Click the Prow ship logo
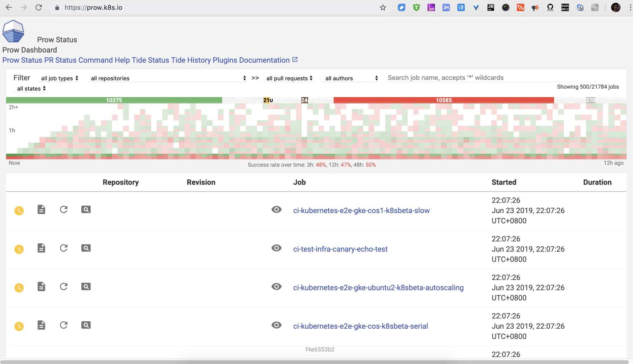633x364 pixels. (13, 31)
